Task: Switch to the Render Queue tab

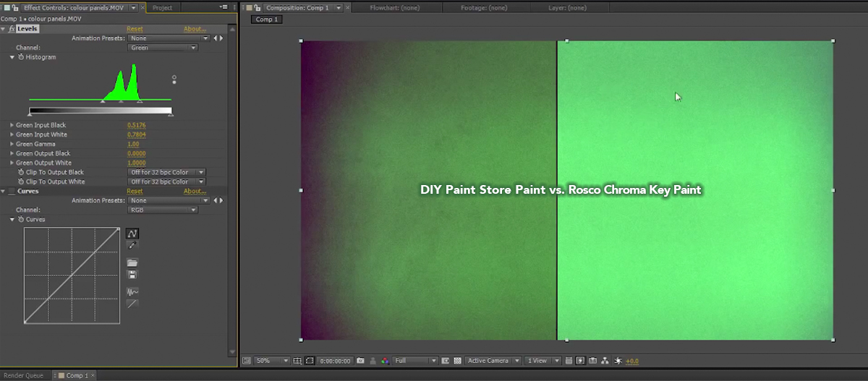Action: pos(25,375)
